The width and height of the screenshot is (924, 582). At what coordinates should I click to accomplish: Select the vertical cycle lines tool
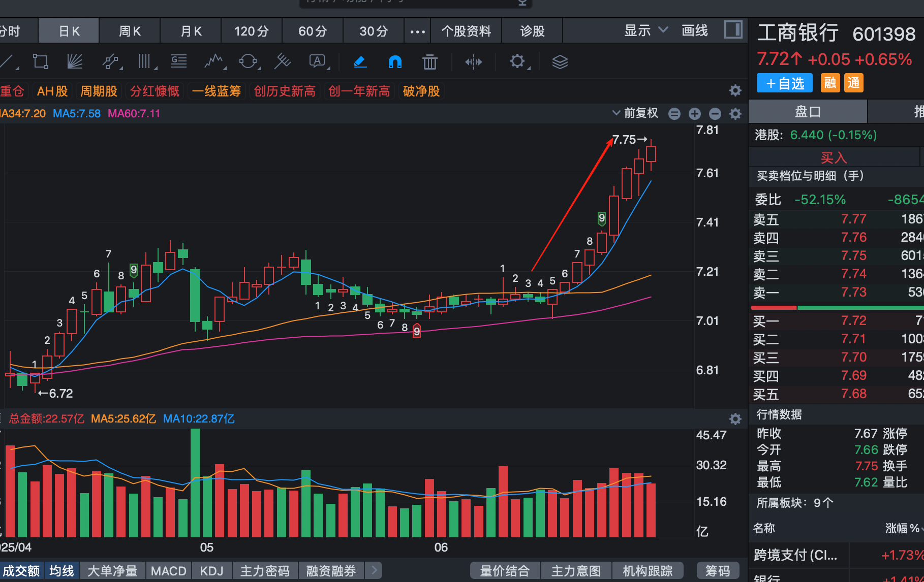coord(146,61)
